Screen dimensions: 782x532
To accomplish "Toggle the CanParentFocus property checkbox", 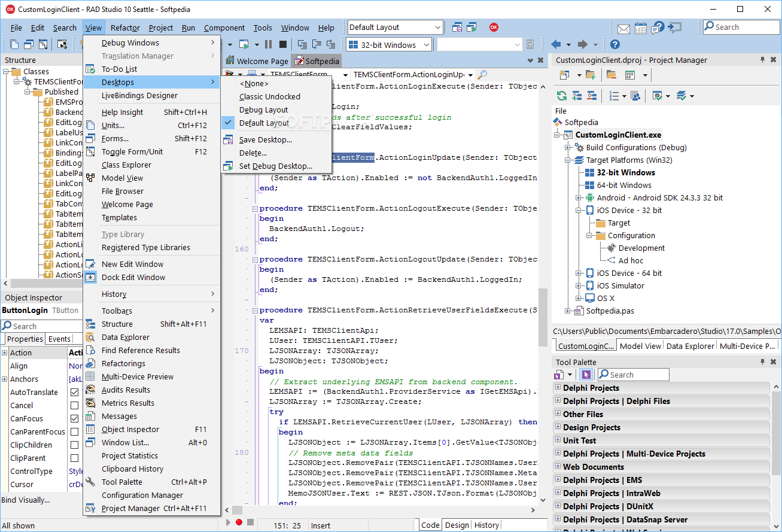I will point(75,432).
